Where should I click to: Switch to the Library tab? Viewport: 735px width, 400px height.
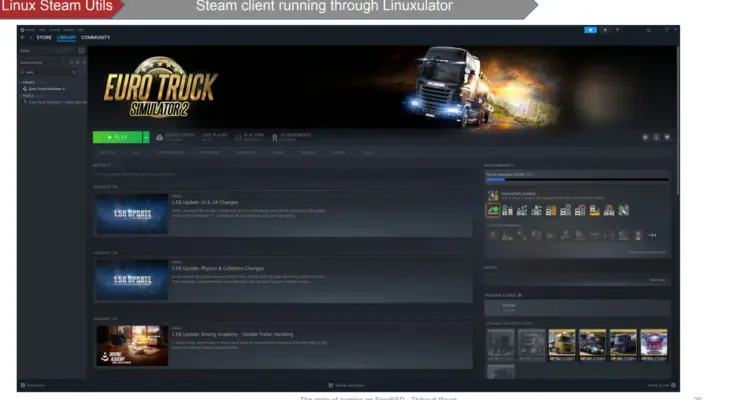(66, 38)
